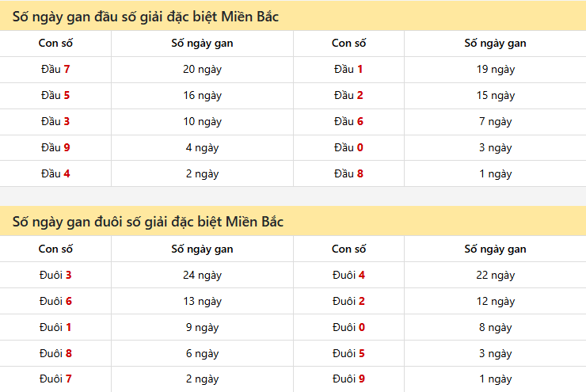Click the '19 ngày' value
Viewport: 586px width, 392px height.
tap(496, 70)
